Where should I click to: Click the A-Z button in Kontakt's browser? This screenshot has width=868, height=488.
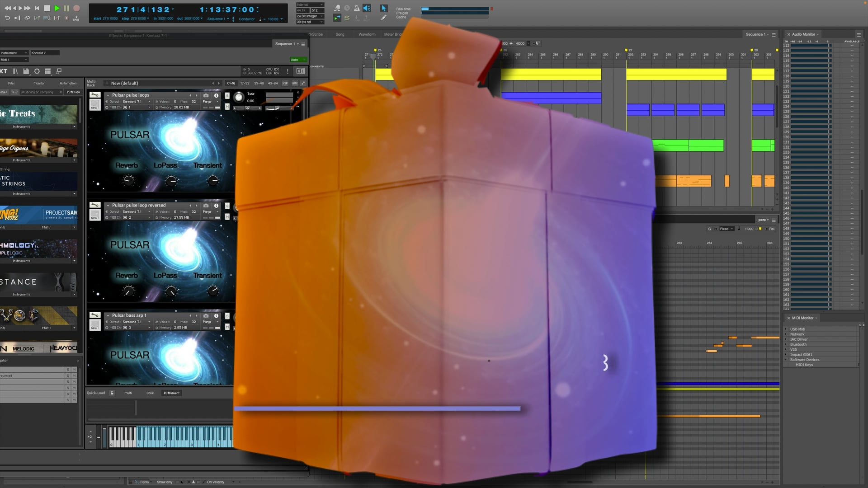14,92
